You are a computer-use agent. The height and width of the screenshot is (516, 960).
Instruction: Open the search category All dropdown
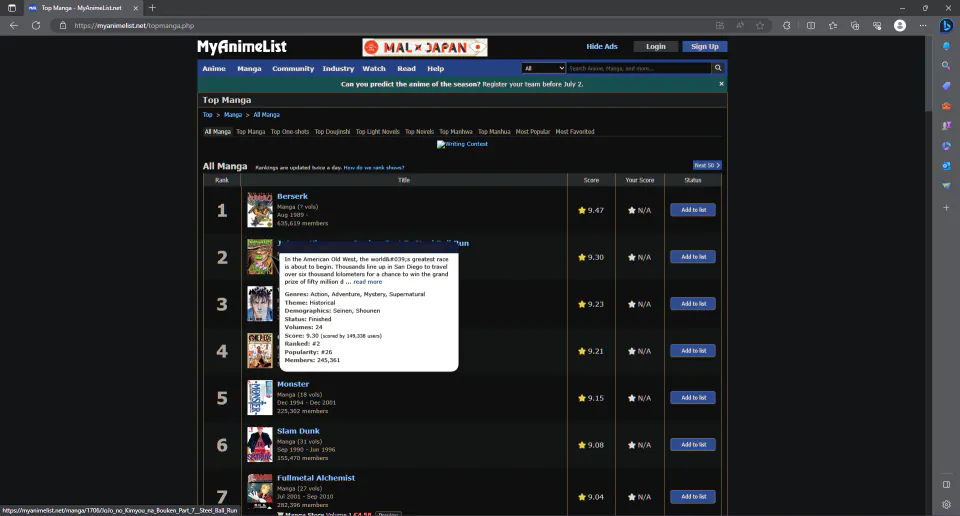[543, 68]
